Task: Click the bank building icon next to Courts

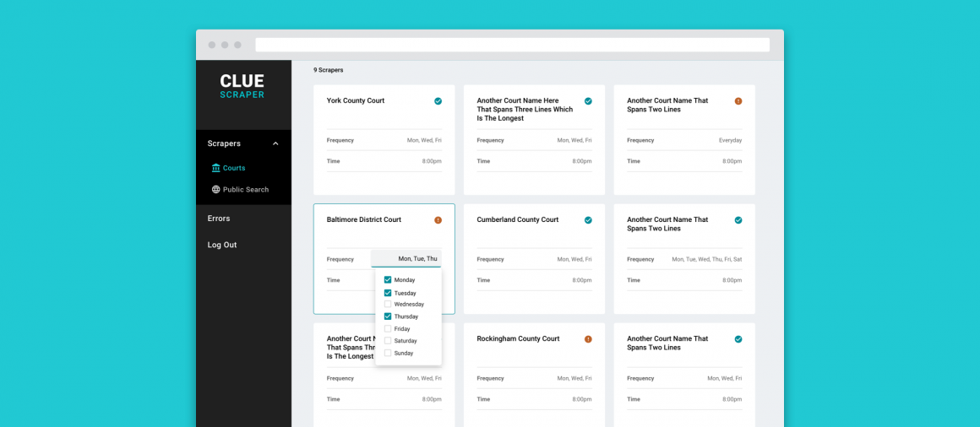Action: [216, 168]
